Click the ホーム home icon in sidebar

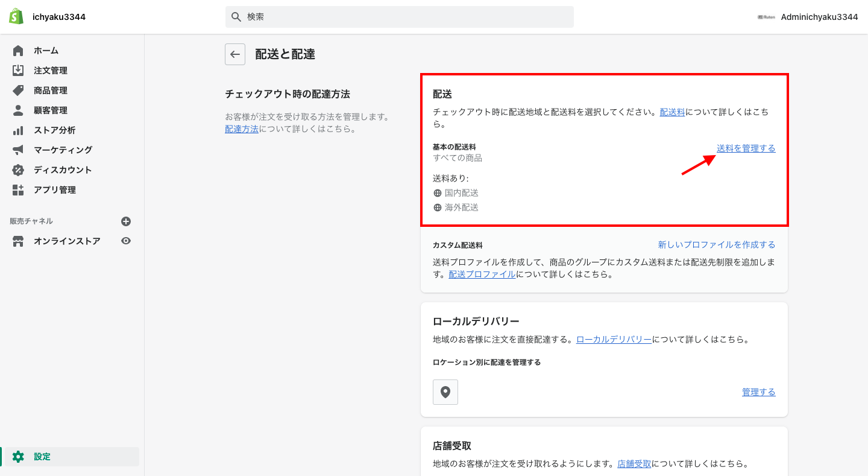[18, 51]
